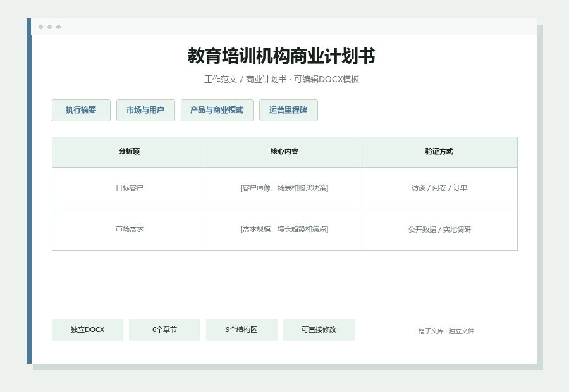The width and height of the screenshot is (569, 392).
Task: Click the subtitle 工作范文 / 商业计划书
Action: 245,79
